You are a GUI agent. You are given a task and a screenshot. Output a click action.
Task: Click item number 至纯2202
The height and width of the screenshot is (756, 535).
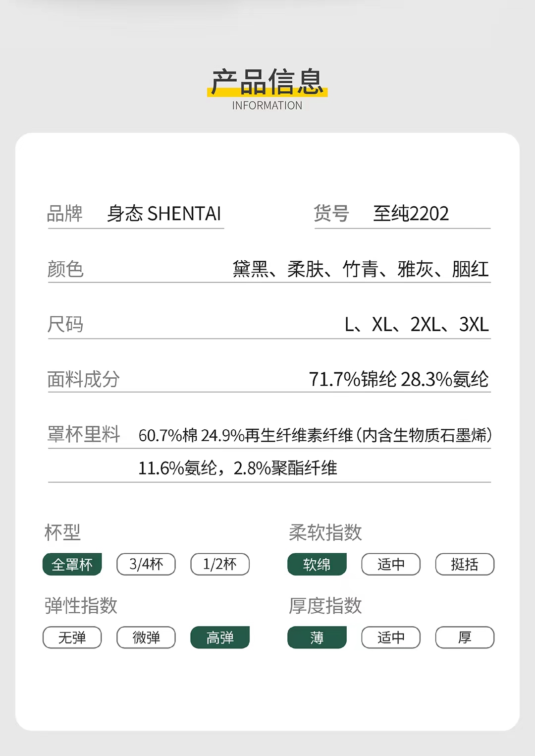(x=411, y=214)
